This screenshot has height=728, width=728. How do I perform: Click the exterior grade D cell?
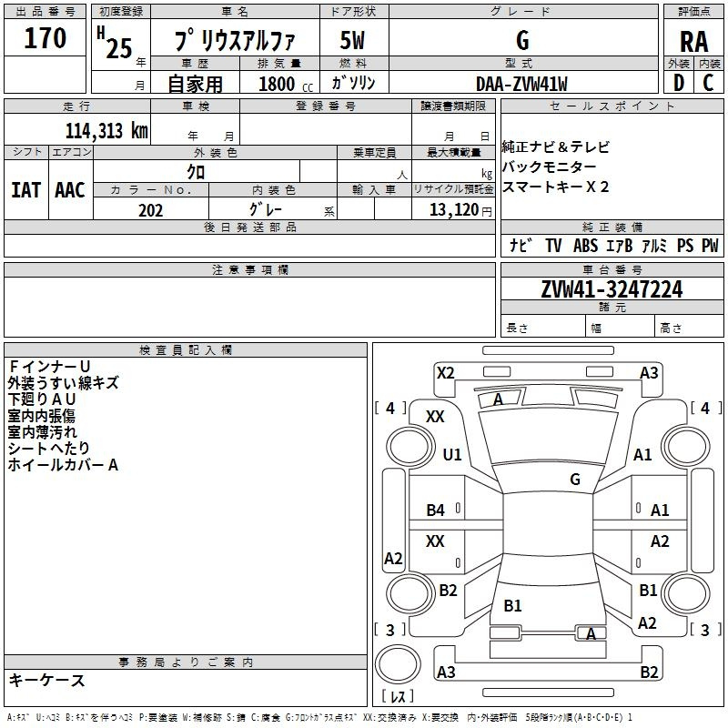678,83
